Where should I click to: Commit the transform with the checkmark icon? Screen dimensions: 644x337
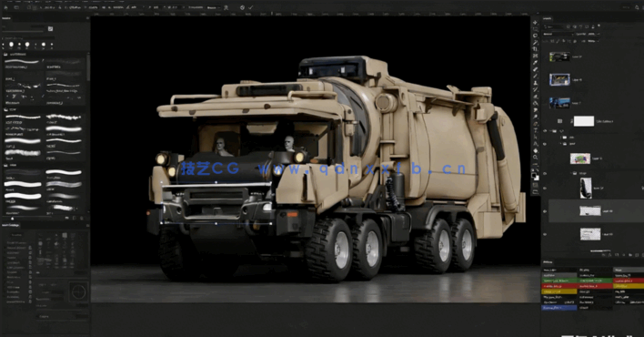(x=250, y=7)
